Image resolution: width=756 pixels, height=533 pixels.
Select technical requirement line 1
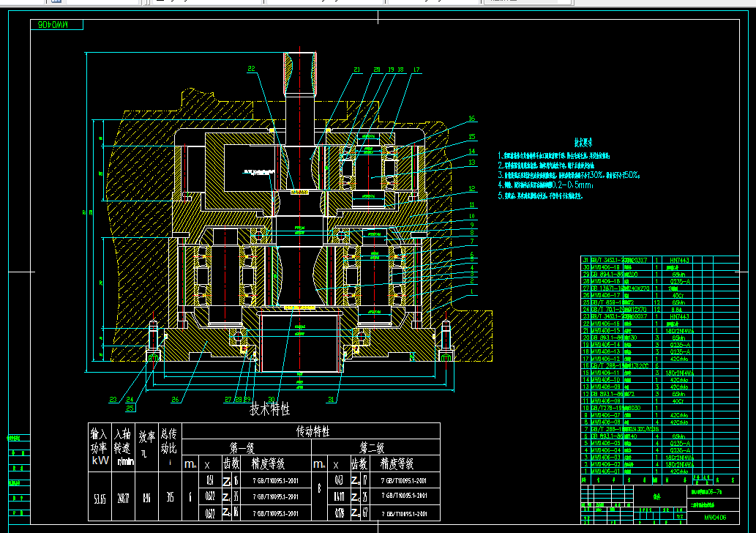coord(553,156)
